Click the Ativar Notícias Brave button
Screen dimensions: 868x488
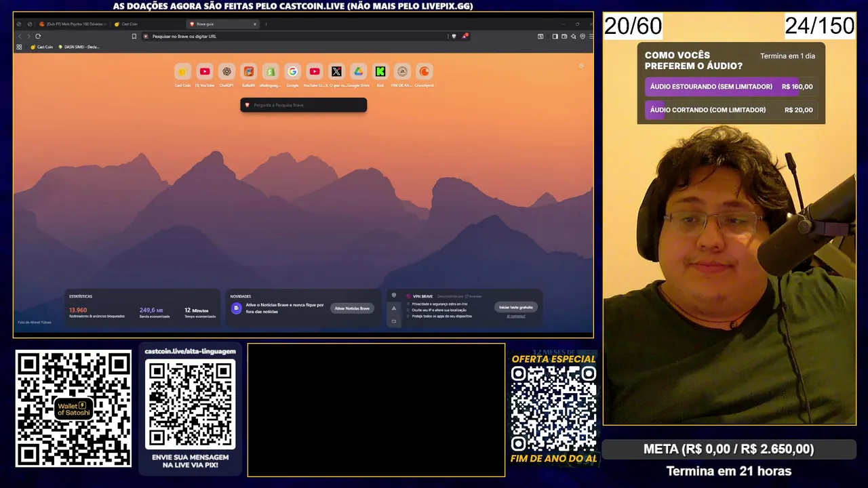[352, 308]
